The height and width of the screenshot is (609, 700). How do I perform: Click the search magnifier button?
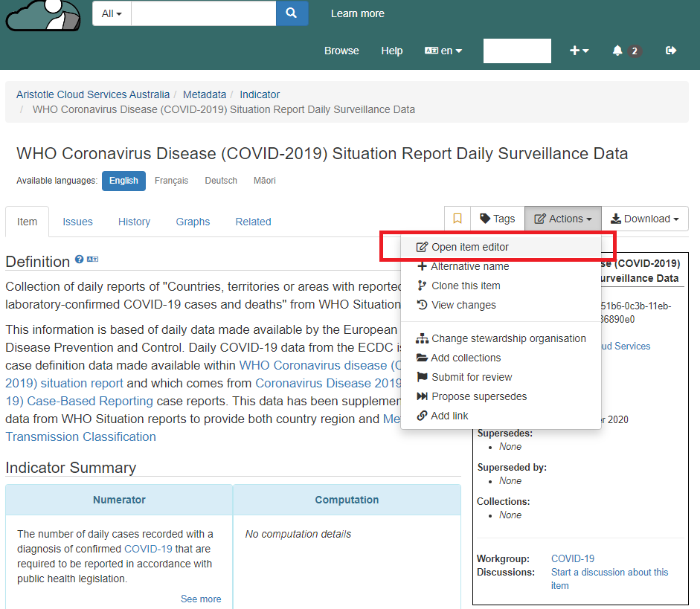click(x=292, y=13)
